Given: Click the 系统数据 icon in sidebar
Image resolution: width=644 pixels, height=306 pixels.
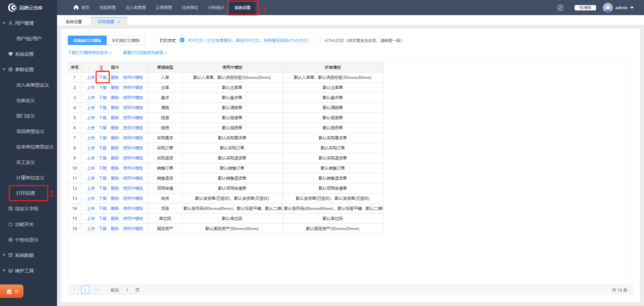Looking at the screenshot, I should tap(11, 255).
